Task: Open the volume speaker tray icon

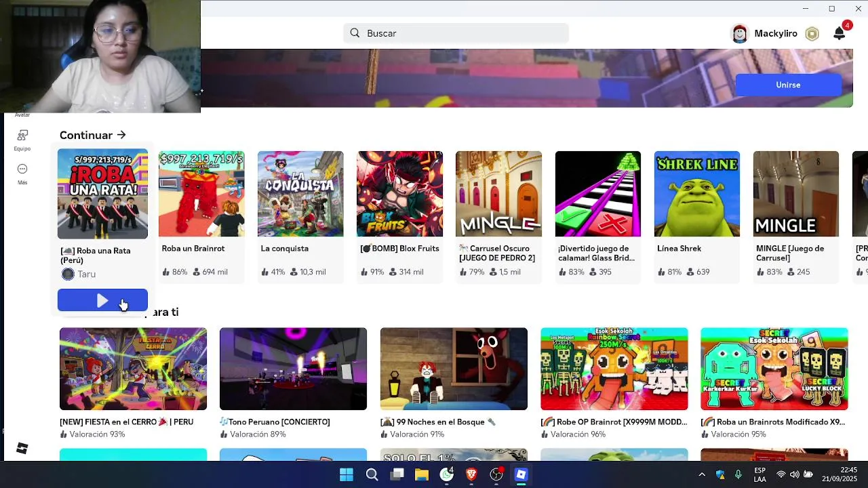Action: [x=794, y=474]
